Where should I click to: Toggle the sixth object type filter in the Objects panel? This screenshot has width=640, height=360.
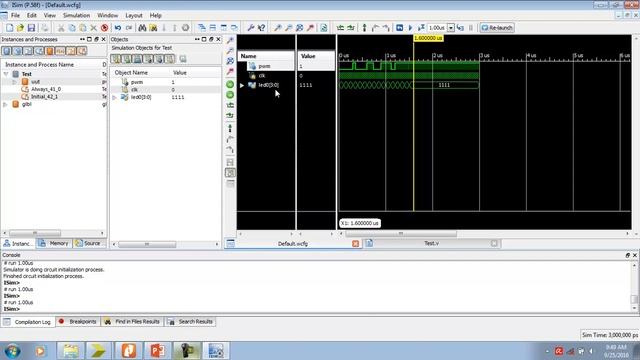170,59
